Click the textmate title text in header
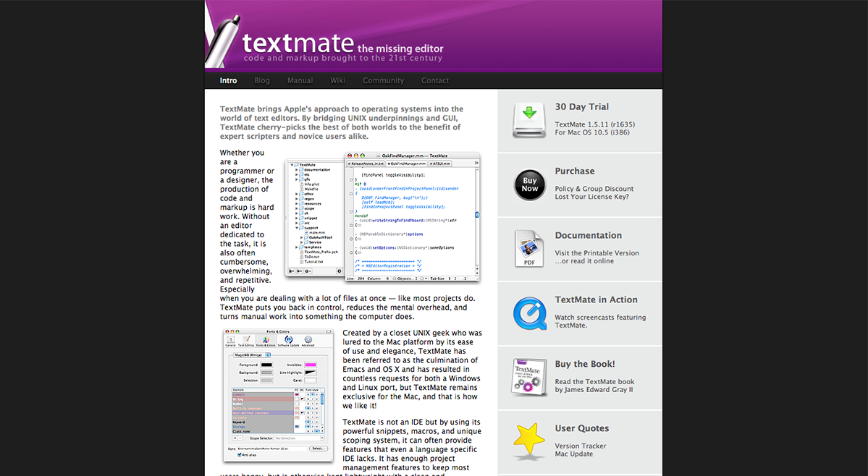868x476 pixels. 298,43
